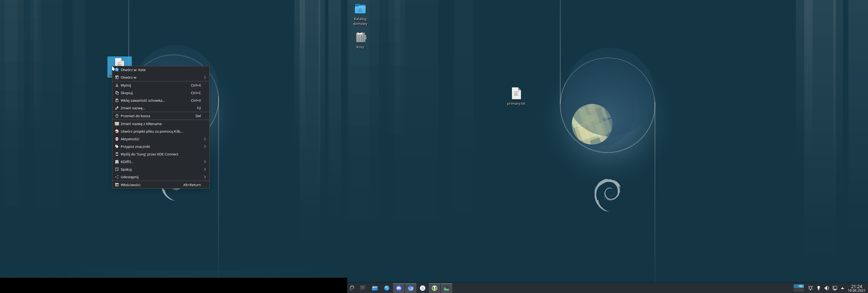Show hidden system tray icons arrow

point(843,288)
